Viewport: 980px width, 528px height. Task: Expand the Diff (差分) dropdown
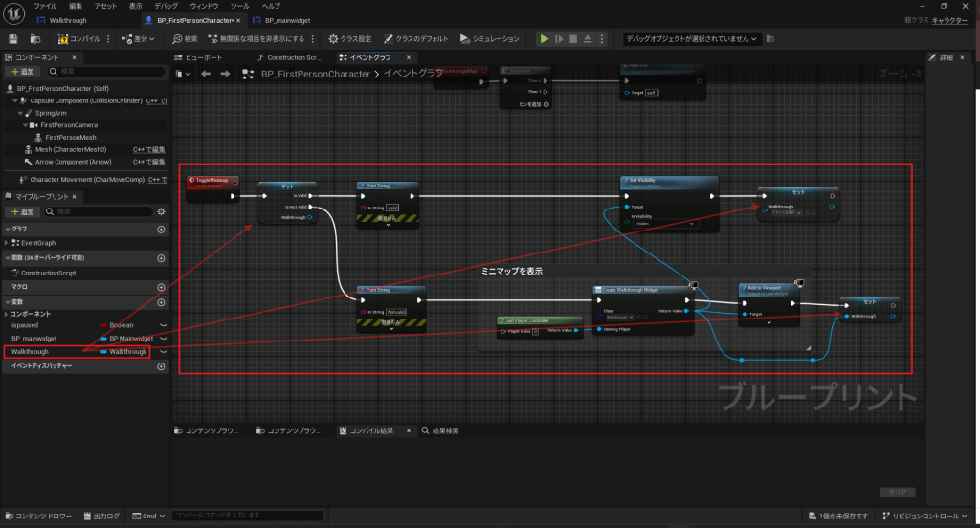[141, 39]
